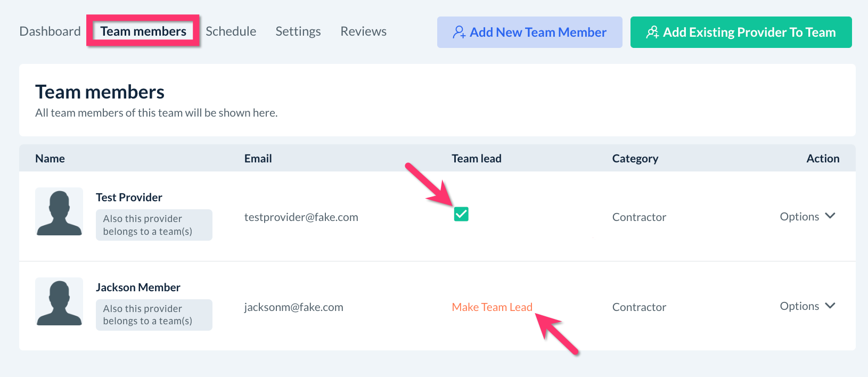
Task: Click 'All team members of this team' description
Action: click(157, 113)
